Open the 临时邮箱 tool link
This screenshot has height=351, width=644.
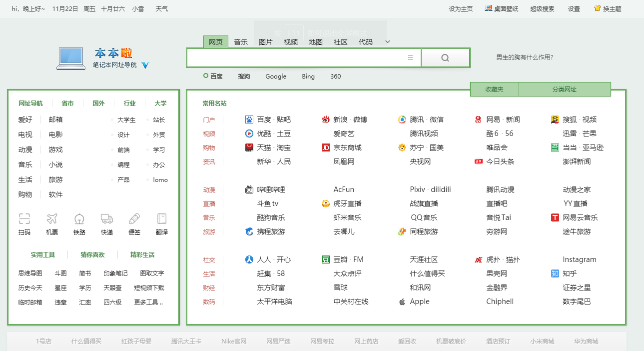tap(30, 302)
